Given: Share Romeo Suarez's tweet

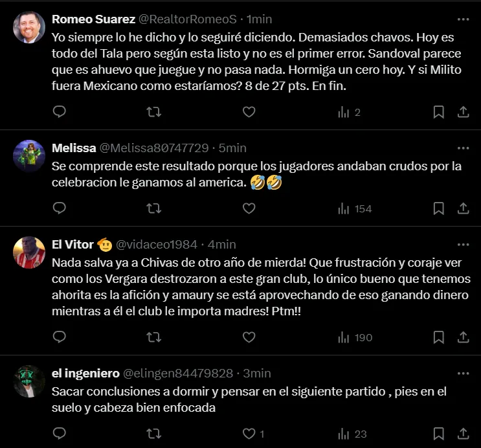Looking at the screenshot, I should (x=464, y=112).
